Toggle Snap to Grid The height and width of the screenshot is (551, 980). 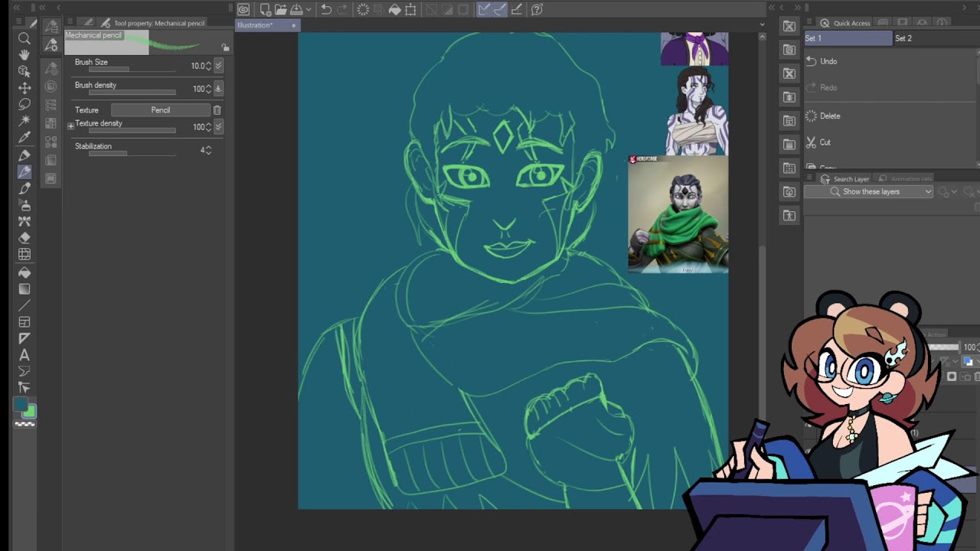(517, 9)
